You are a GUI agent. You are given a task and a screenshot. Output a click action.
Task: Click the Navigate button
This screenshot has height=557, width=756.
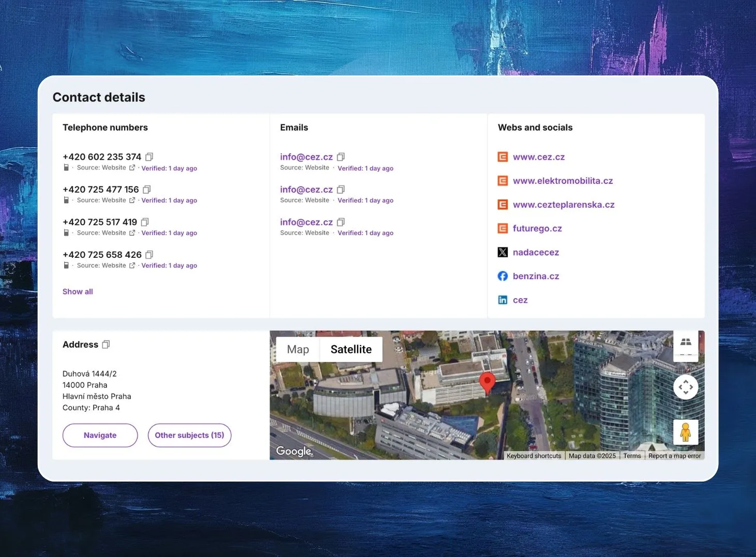click(100, 435)
